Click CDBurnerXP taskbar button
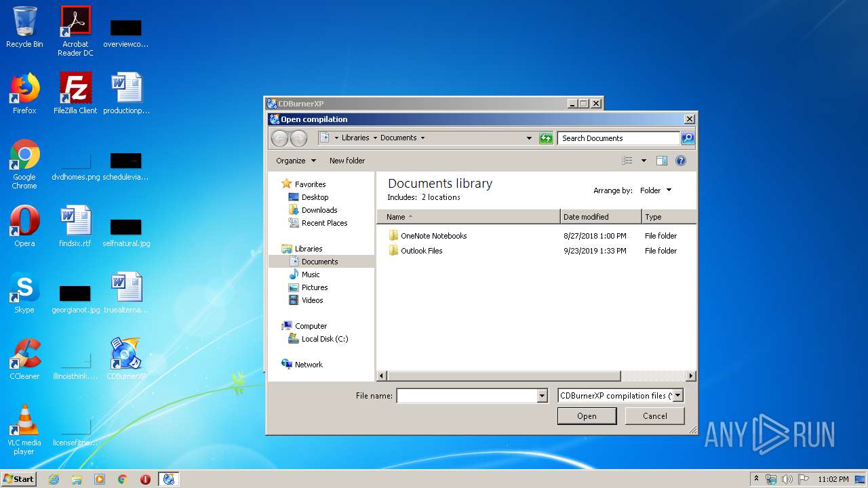Image resolution: width=868 pixels, height=488 pixels. coord(169,479)
